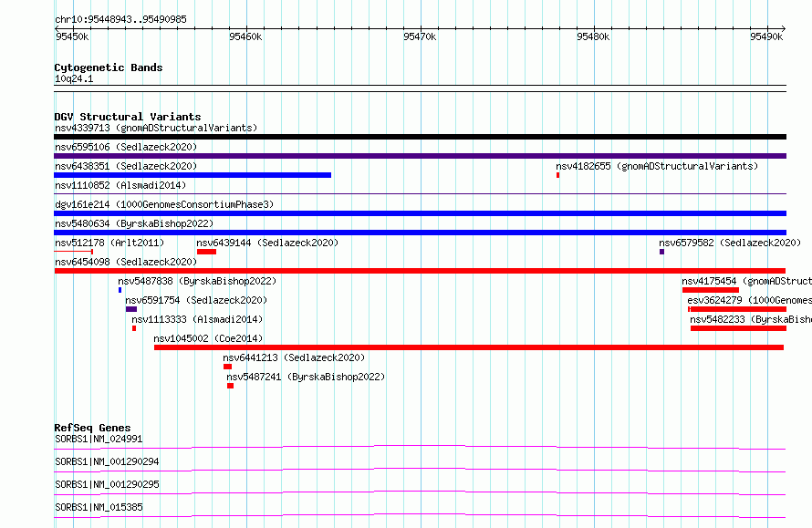Open the nsv4175454 gnomAD variant label
Image resolution: width=812 pixels, height=528 pixels.
click(746, 281)
